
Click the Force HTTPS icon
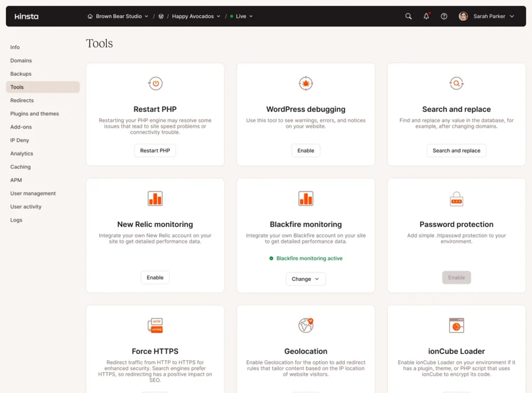click(155, 325)
